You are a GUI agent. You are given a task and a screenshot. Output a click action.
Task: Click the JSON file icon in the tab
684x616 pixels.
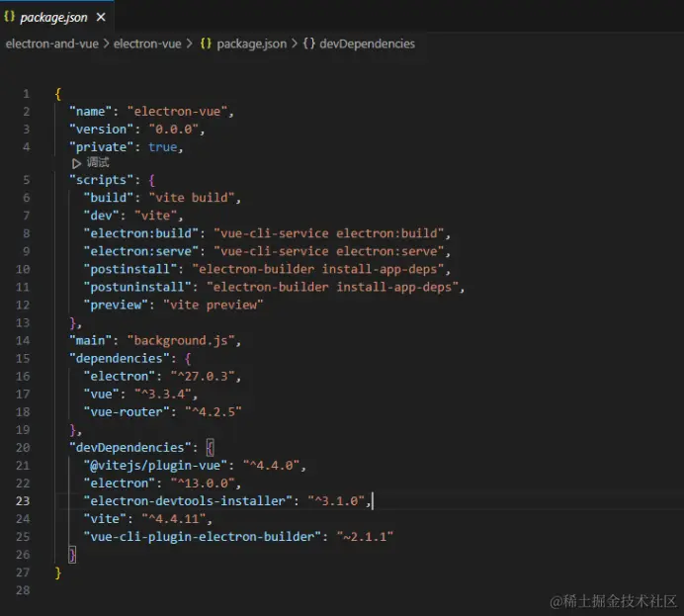pos(9,17)
